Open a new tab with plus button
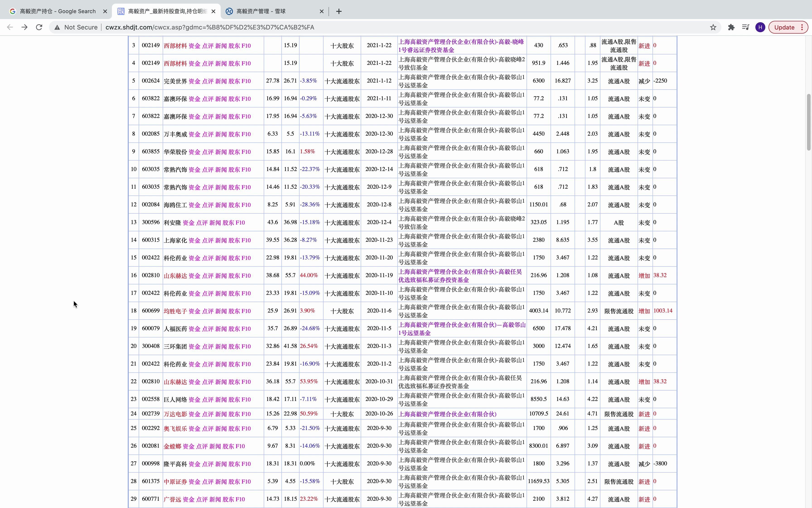 339,11
